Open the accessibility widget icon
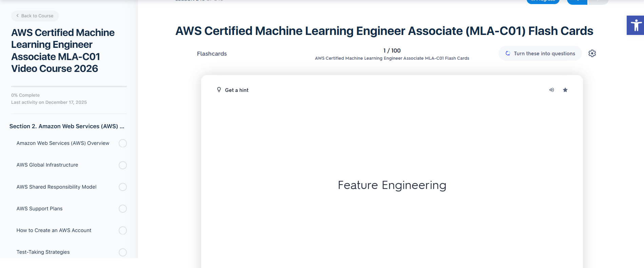This screenshot has height=268, width=644. click(636, 25)
